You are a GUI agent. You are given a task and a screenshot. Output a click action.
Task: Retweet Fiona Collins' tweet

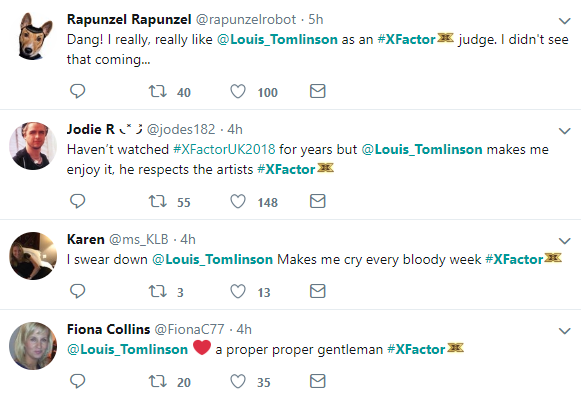click(158, 381)
